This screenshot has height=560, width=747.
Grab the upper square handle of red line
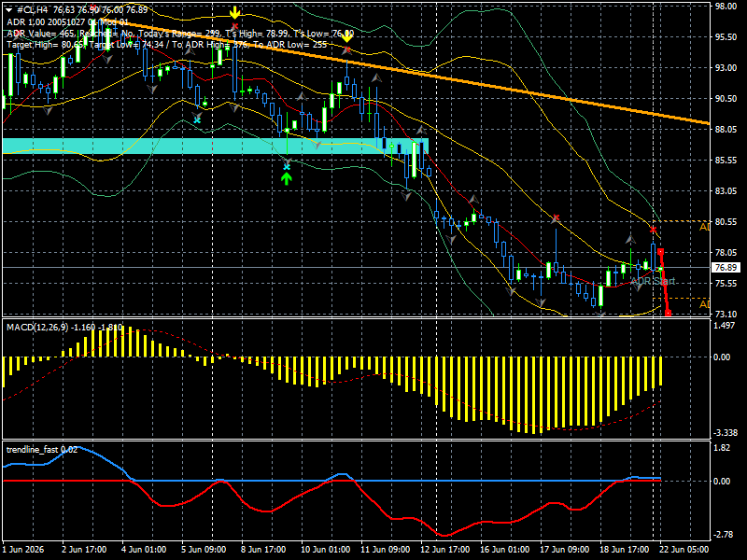(660, 251)
